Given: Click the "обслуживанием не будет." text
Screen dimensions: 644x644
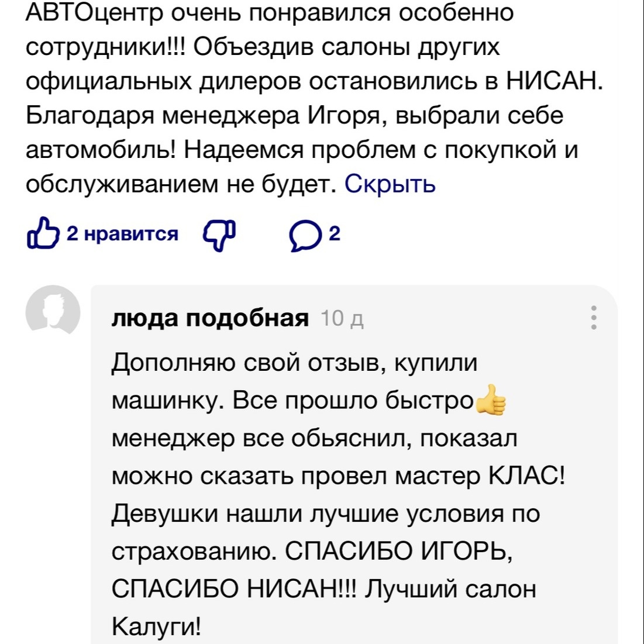Looking at the screenshot, I should (x=180, y=184).
